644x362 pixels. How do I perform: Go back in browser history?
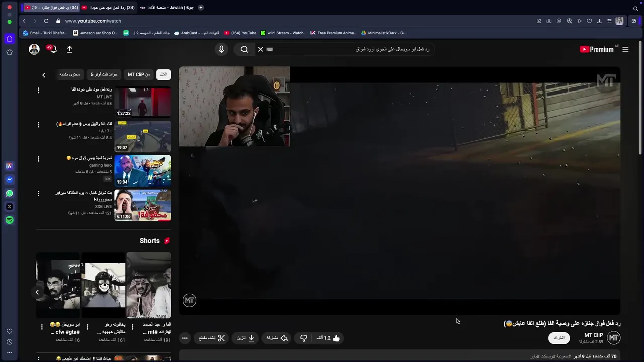(x=24, y=21)
